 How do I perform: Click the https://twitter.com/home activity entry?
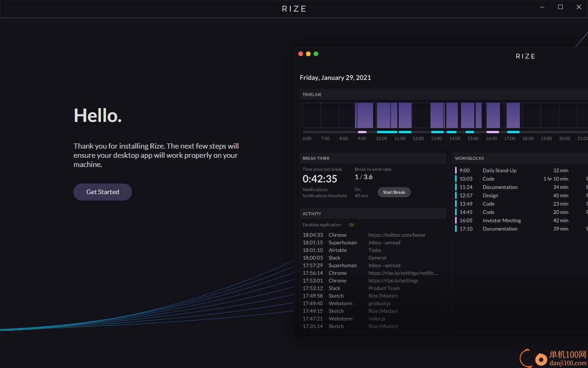397,235
